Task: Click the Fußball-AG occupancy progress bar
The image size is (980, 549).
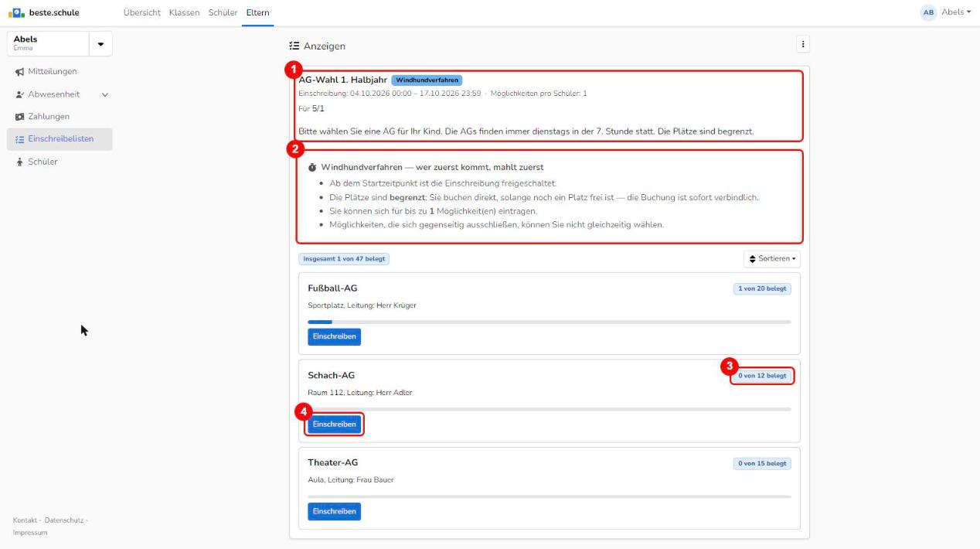Action: pyautogui.click(x=550, y=322)
